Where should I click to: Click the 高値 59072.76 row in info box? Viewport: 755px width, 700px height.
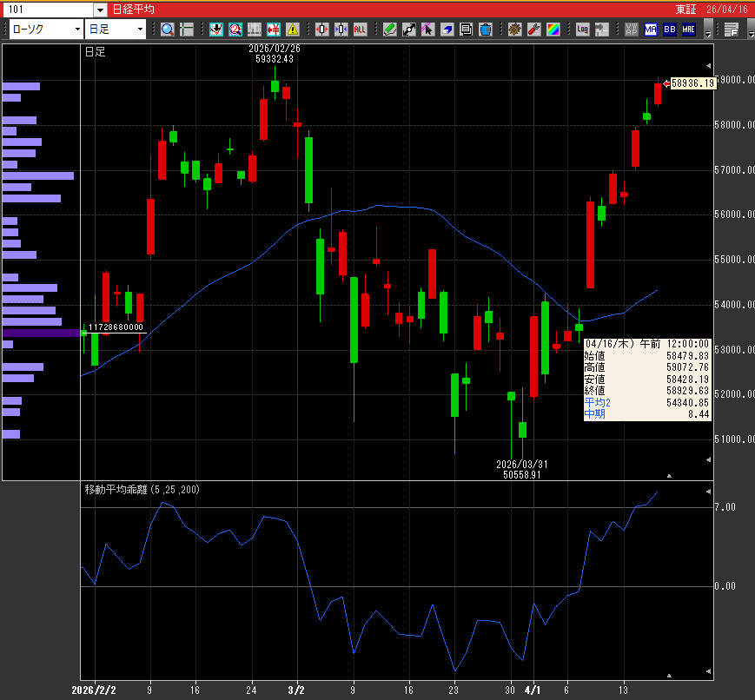click(x=646, y=367)
